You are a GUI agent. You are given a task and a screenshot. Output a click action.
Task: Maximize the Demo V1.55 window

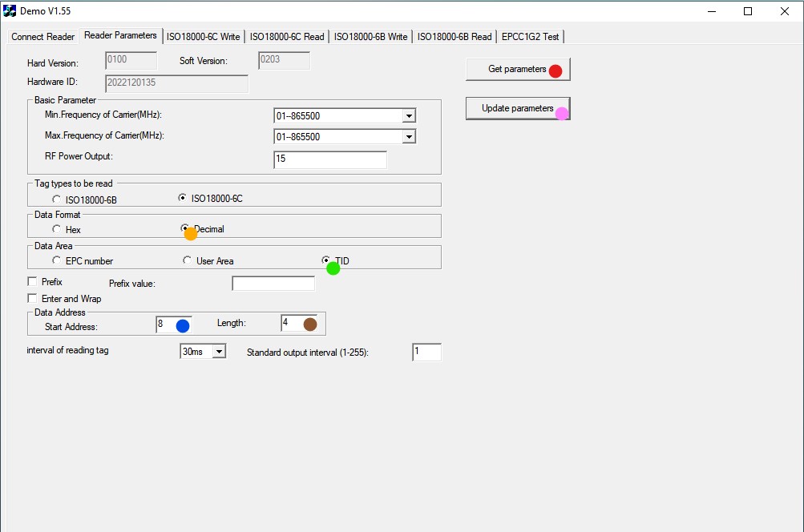click(748, 11)
